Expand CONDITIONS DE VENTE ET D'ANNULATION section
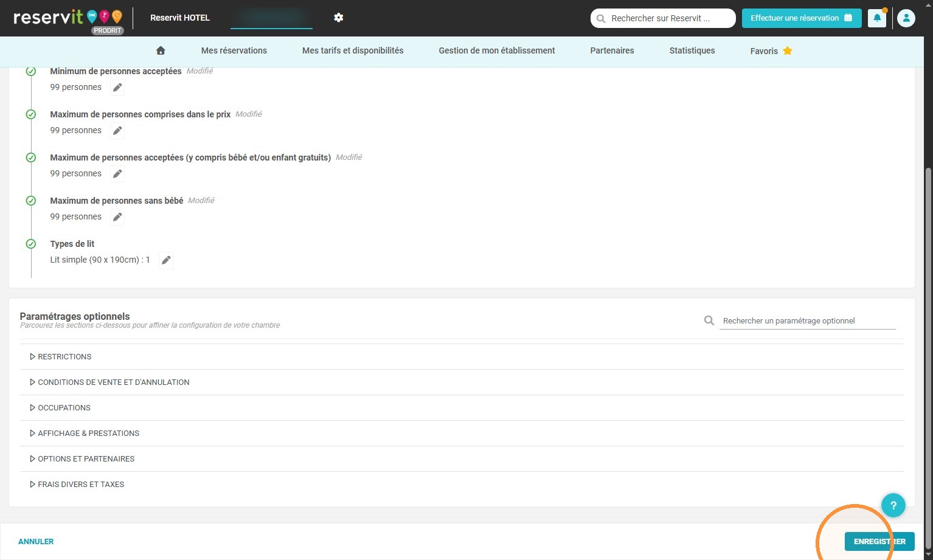Viewport: 933px width, 560px height. pos(462,382)
